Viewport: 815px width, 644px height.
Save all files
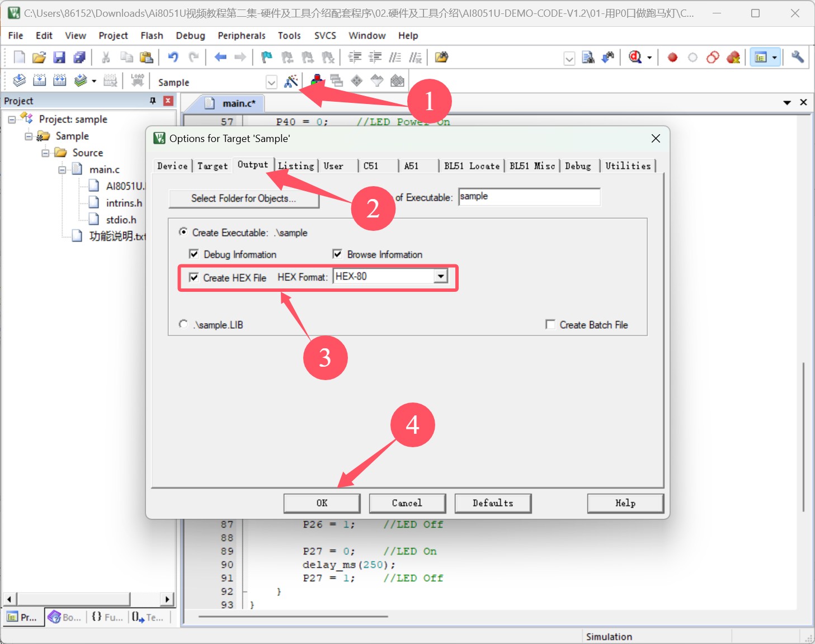pyautogui.click(x=79, y=57)
